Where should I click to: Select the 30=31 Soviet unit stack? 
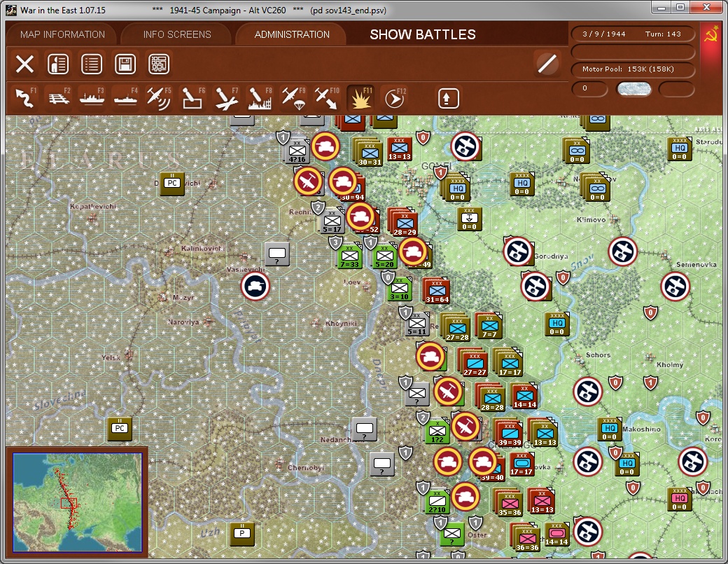tap(369, 151)
